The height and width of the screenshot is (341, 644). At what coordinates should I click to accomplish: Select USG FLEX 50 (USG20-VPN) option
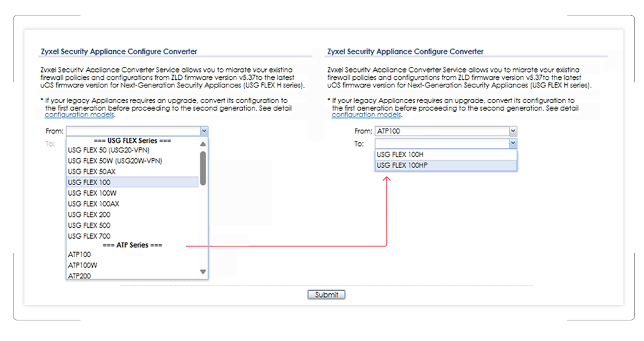coord(132,150)
